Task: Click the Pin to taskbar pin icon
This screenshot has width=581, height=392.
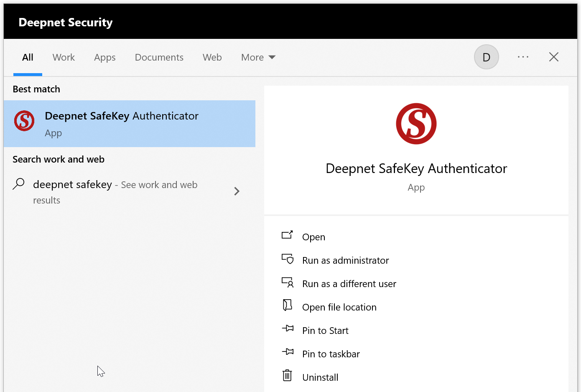Action: pos(288,352)
